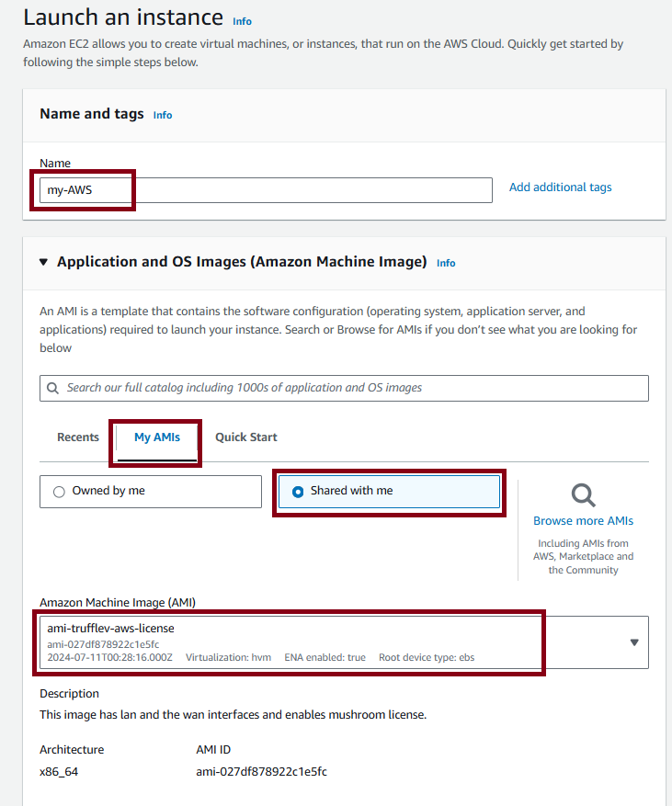Open Info link beside Name and tags
672x806 pixels.
point(163,116)
